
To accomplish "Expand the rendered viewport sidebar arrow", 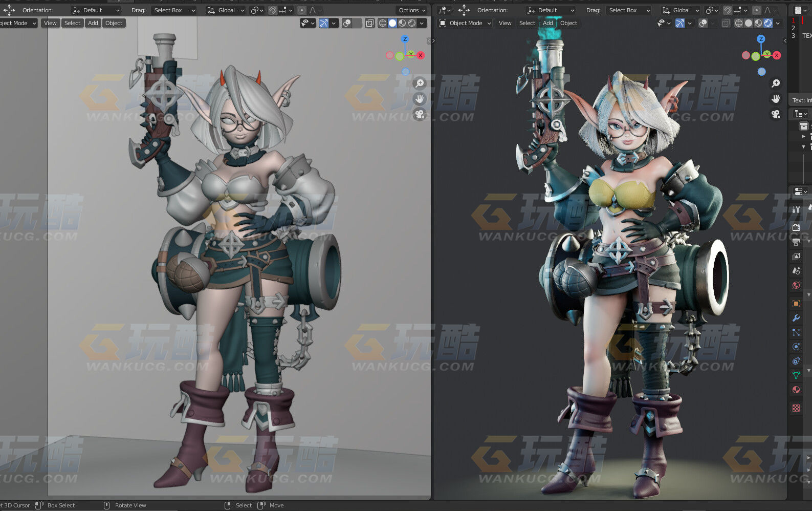I will (x=785, y=40).
